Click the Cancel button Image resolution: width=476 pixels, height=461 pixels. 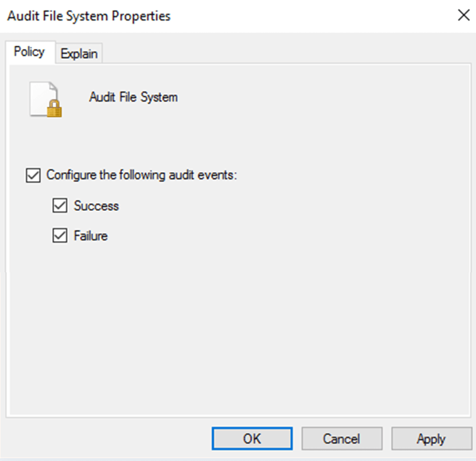coord(341,438)
